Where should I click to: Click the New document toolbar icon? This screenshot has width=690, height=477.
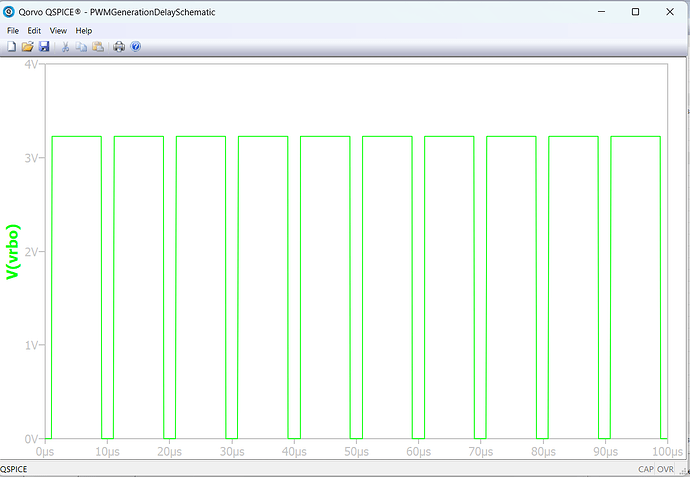(x=12, y=46)
